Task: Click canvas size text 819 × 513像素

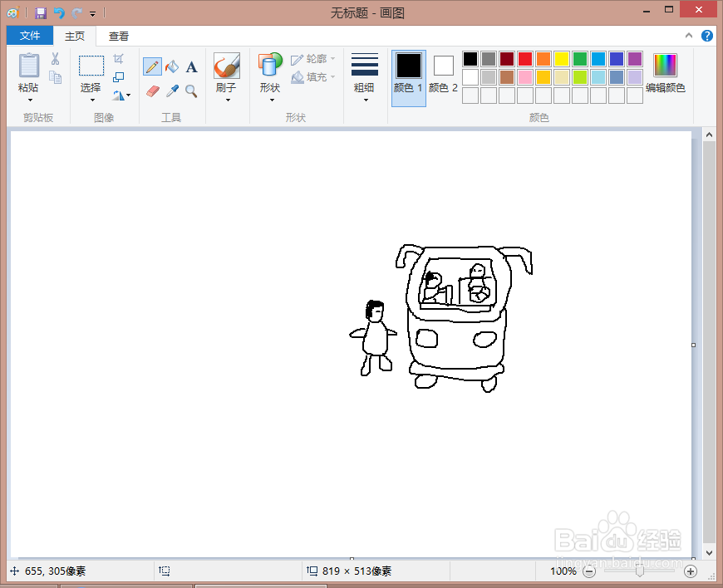Action: tap(357, 571)
